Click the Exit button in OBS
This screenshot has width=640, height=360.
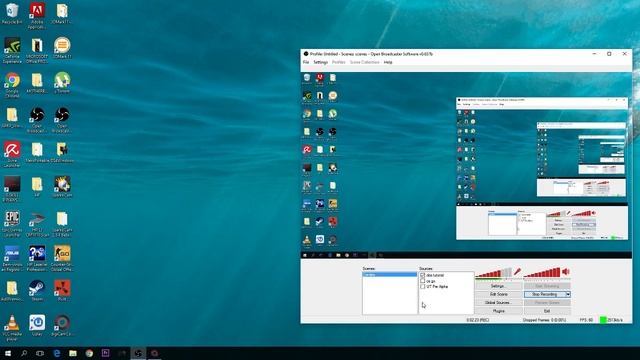pyautogui.click(x=547, y=311)
